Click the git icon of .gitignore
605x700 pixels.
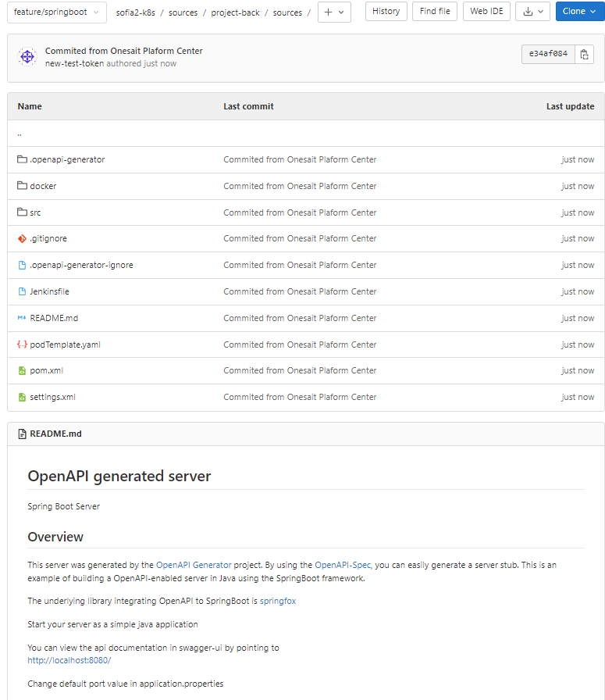pos(22,239)
